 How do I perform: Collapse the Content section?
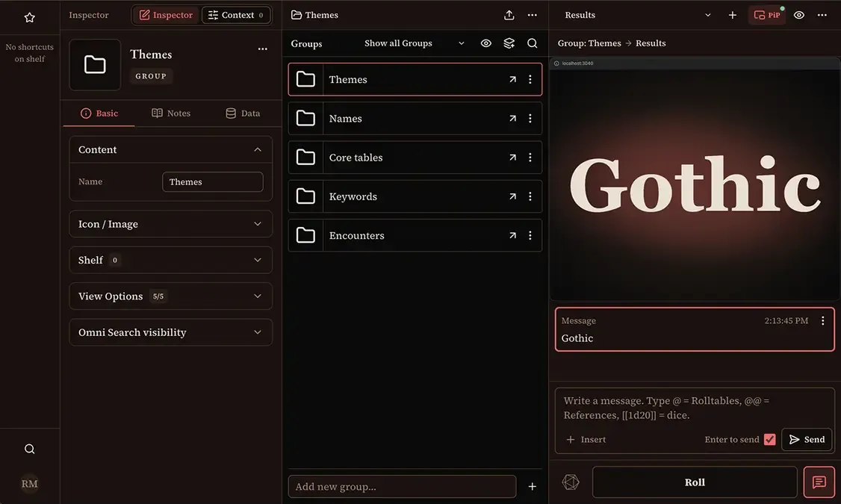[x=170, y=149]
